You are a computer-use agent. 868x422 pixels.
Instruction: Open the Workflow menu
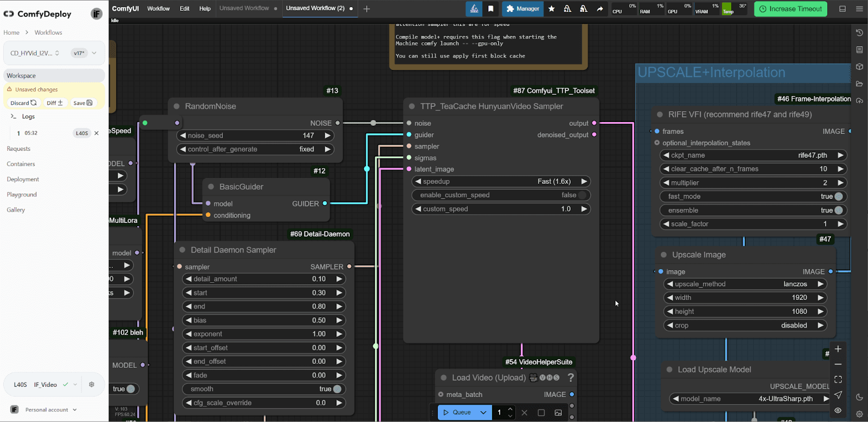[158, 9]
